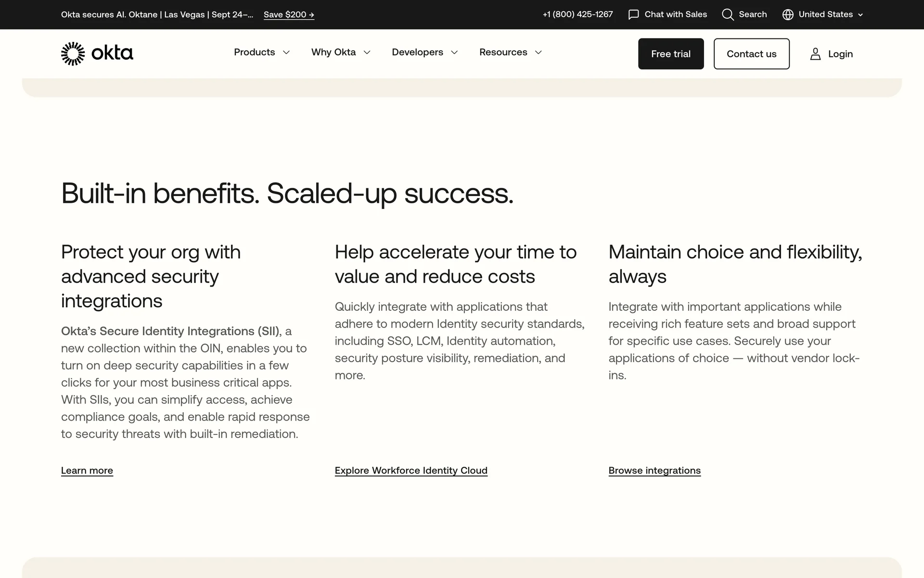924x578 pixels.
Task: Expand the Products chevron
Action: pos(286,53)
